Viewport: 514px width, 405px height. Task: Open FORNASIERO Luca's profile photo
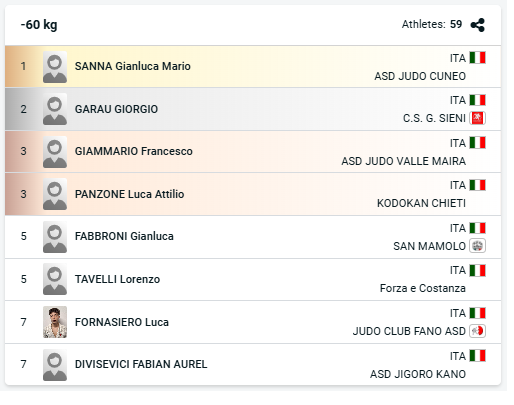[x=55, y=322]
